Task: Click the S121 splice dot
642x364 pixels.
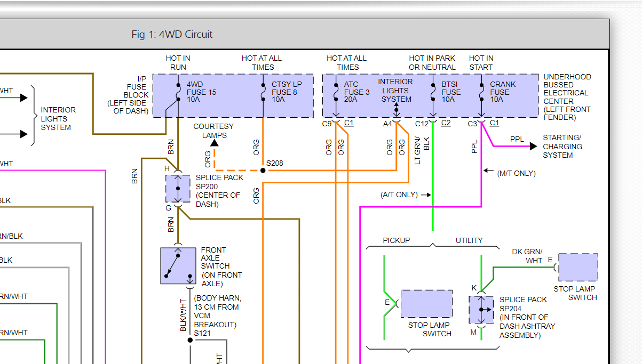Action: tap(191, 339)
